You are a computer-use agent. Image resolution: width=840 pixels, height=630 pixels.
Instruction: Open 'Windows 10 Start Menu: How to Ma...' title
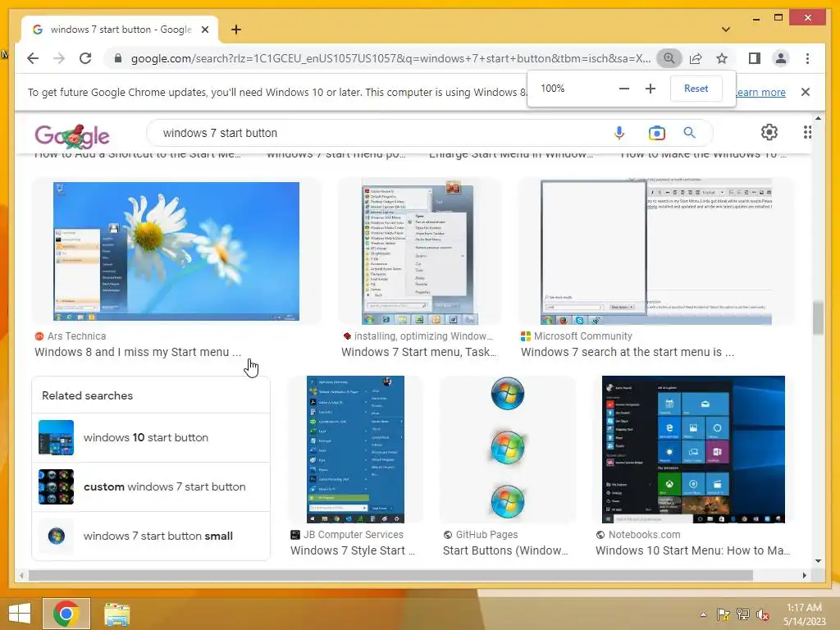coord(692,550)
